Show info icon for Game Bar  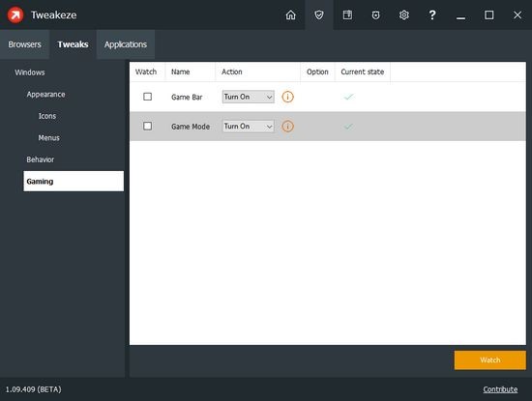tap(287, 97)
